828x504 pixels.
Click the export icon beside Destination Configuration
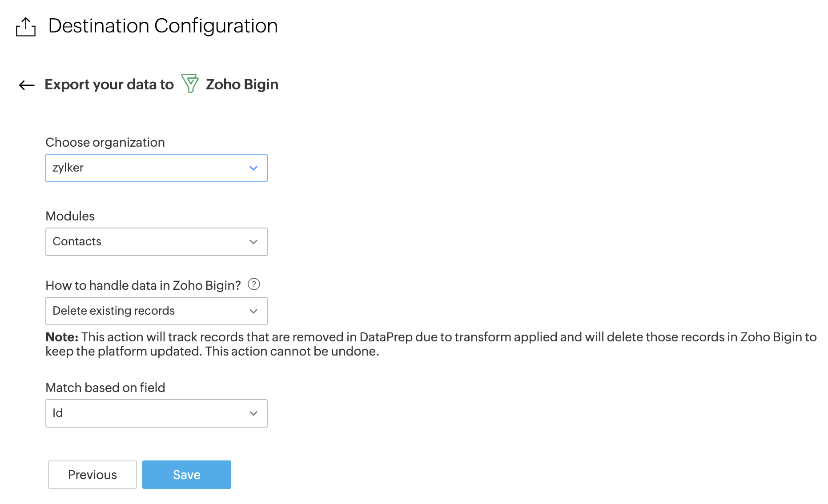click(x=26, y=27)
